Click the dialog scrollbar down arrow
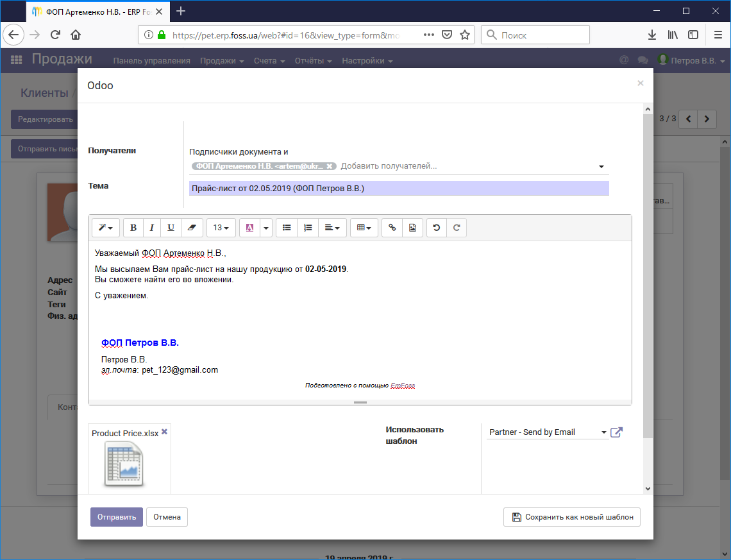The width and height of the screenshot is (731, 560). 648,489
